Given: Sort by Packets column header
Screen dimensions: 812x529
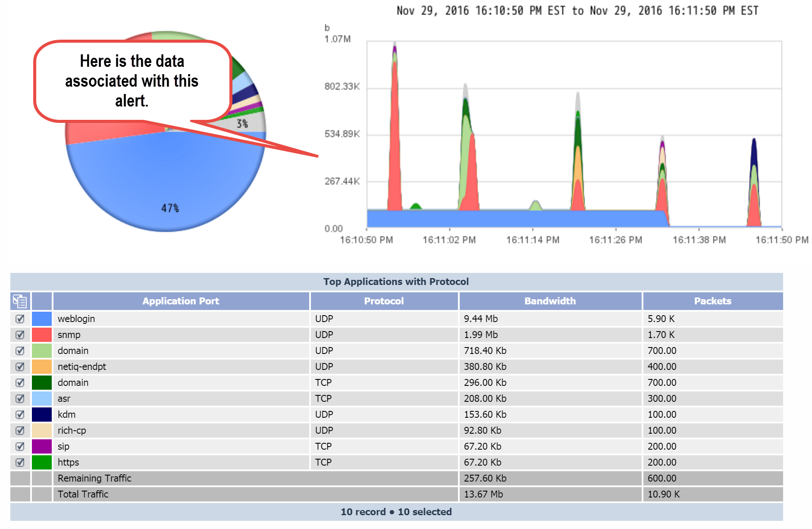Looking at the screenshot, I should coord(713,301).
